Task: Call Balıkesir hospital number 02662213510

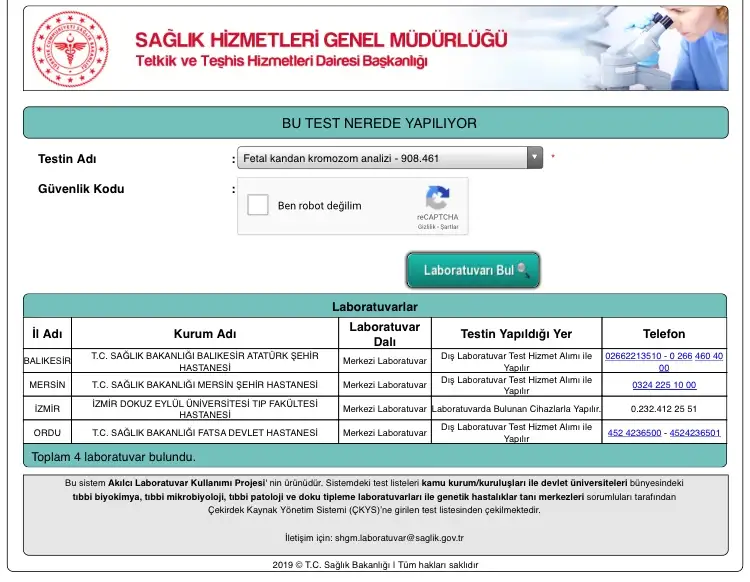Action: 633,355
